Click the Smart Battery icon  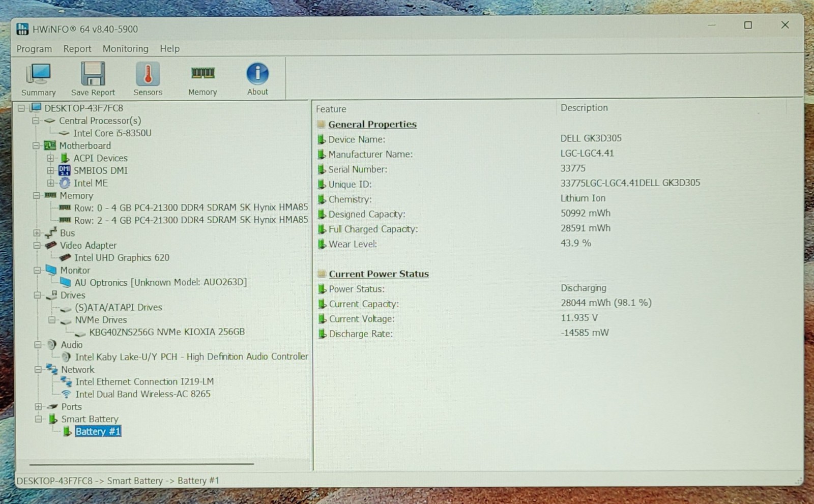coord(52,419)
